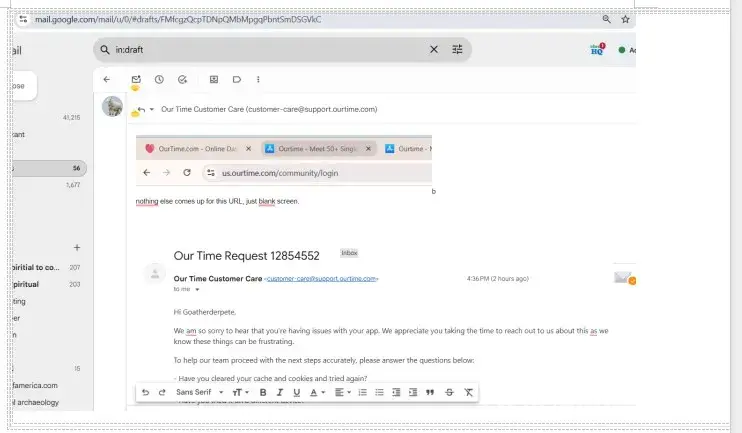Viewport: 742px width, 433px height.
Task: Click the recipient Our Time Customer Care field
Action: [269, 109]
